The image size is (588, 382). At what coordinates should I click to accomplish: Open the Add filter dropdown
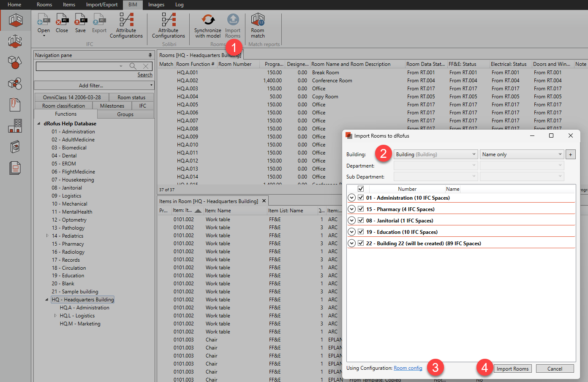(94, 85)
